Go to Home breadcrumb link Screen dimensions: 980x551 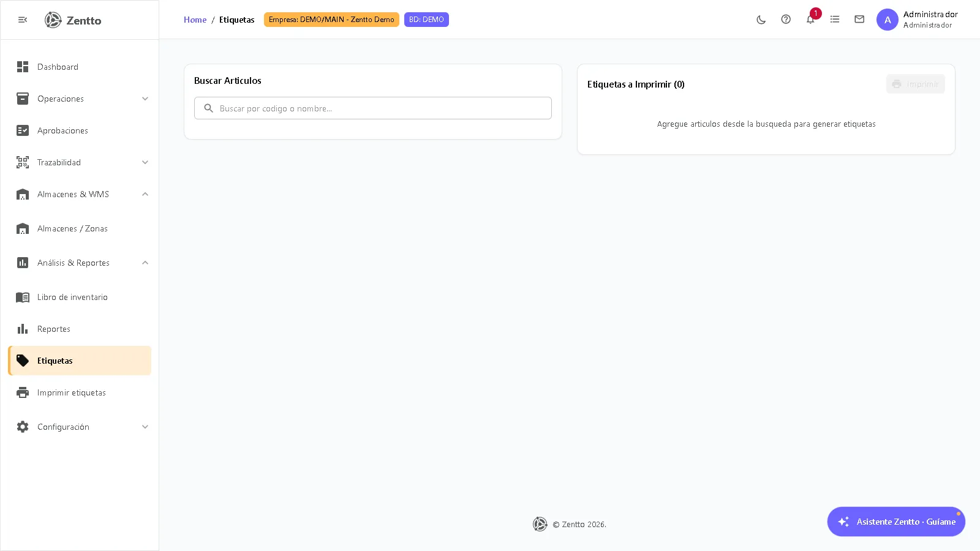tap(195, 20)
